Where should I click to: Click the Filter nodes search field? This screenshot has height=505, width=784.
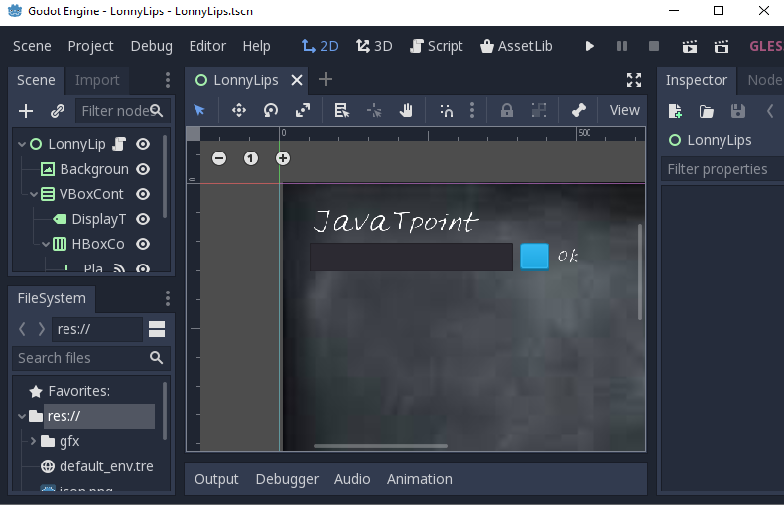coord(122,110)
